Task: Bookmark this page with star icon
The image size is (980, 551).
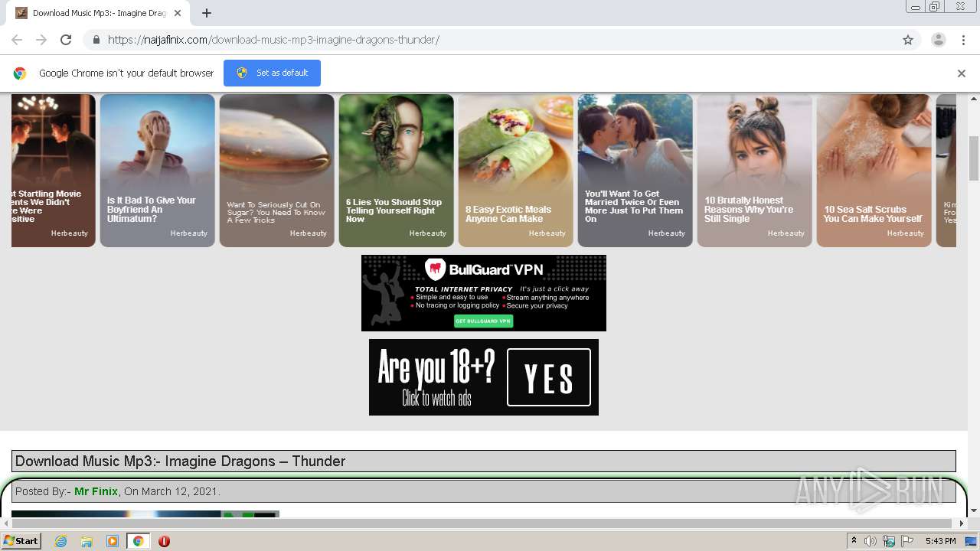Action: [908, 40]
